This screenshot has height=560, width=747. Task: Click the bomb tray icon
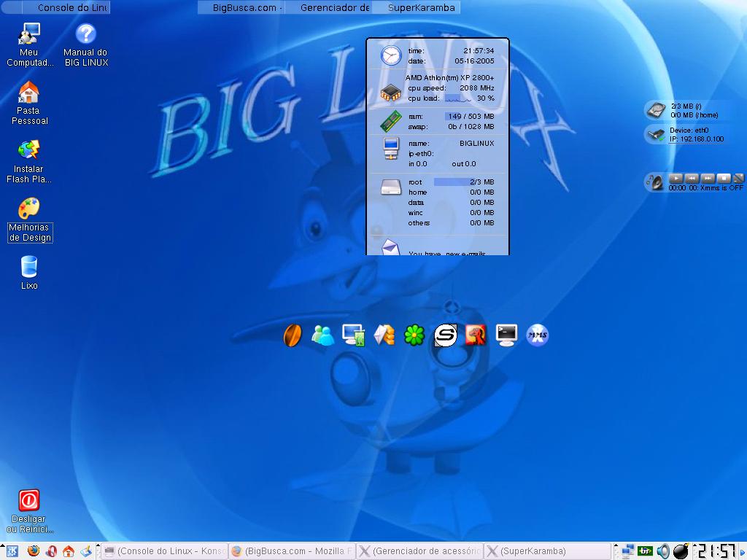pos(681,551)
